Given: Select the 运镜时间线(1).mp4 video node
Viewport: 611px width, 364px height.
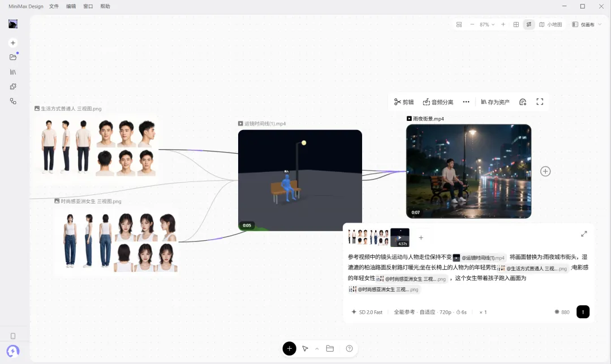Looking at the screenshot, I should (x=300, y=180).
